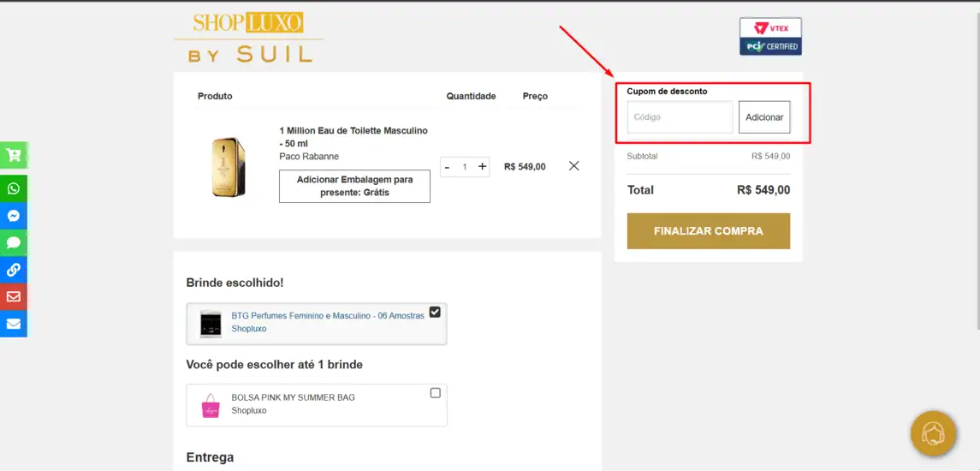The width and height of the screenshot is (980, 471).
Task: Uncheck the BTG Perfumes gift checkbox
Action: [x=435, y=312]
